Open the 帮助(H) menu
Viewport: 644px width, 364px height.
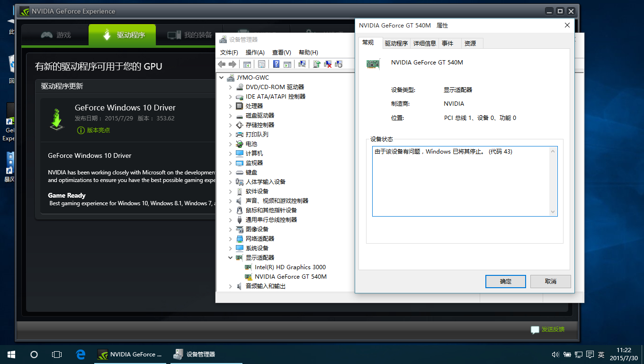point(309,53)
